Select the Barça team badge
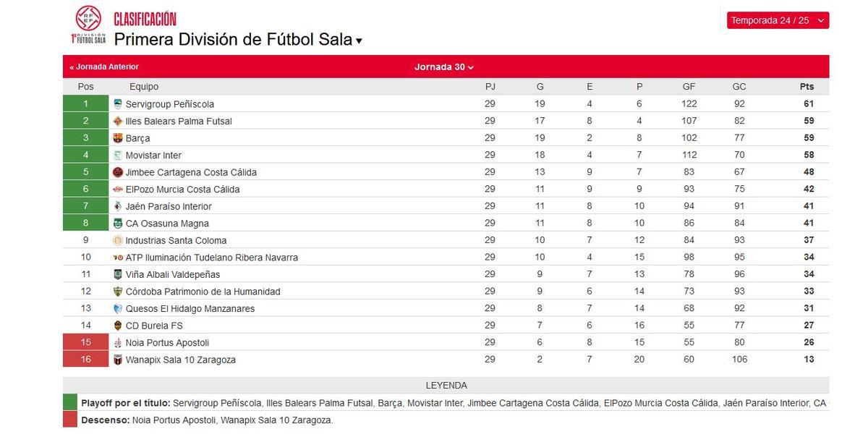868x437 pixels. click(117, 137)
